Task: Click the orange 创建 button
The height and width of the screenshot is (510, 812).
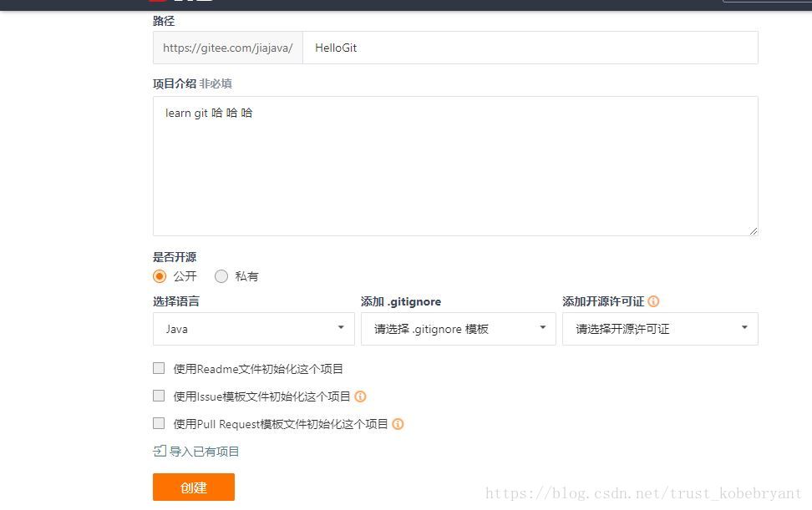Action: (194, 487)
